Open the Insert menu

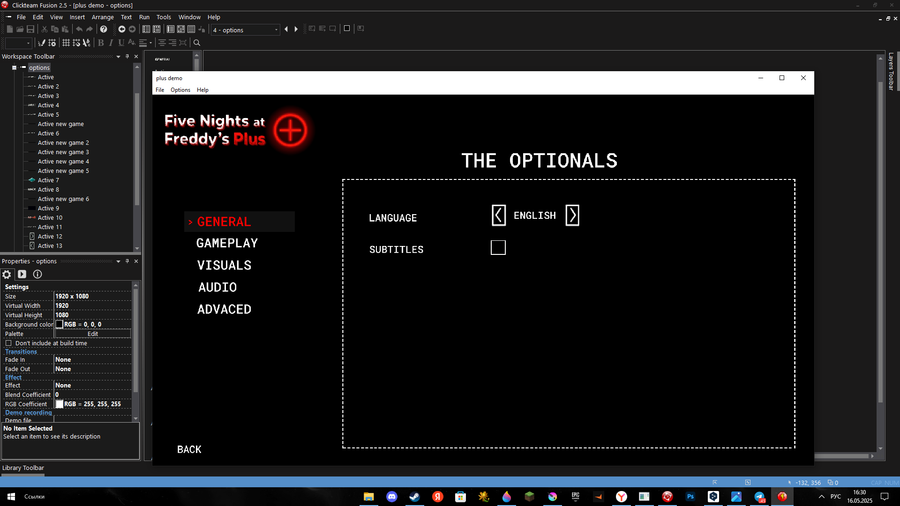(77, 17)
